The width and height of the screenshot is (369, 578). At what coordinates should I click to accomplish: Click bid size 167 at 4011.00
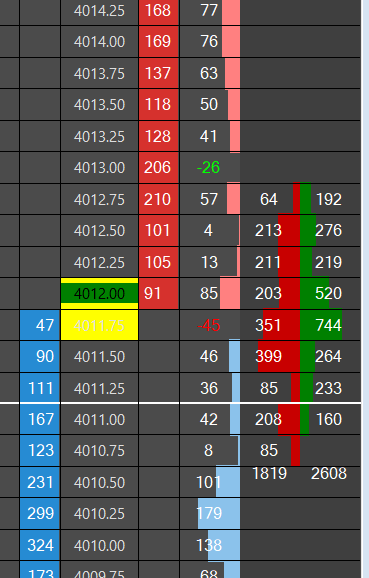point(40,419)
